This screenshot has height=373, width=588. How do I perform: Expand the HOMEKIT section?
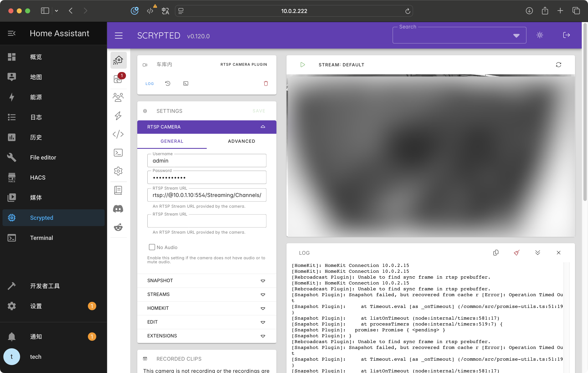207,308
